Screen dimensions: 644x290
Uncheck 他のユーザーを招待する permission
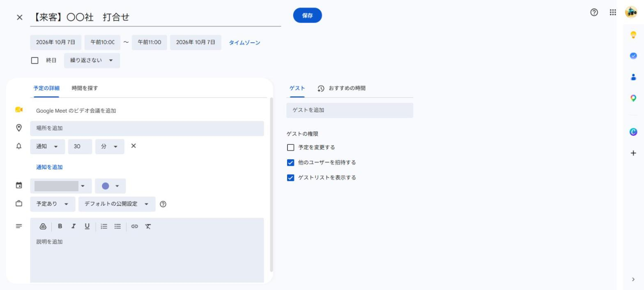click(x=291, y=162)
